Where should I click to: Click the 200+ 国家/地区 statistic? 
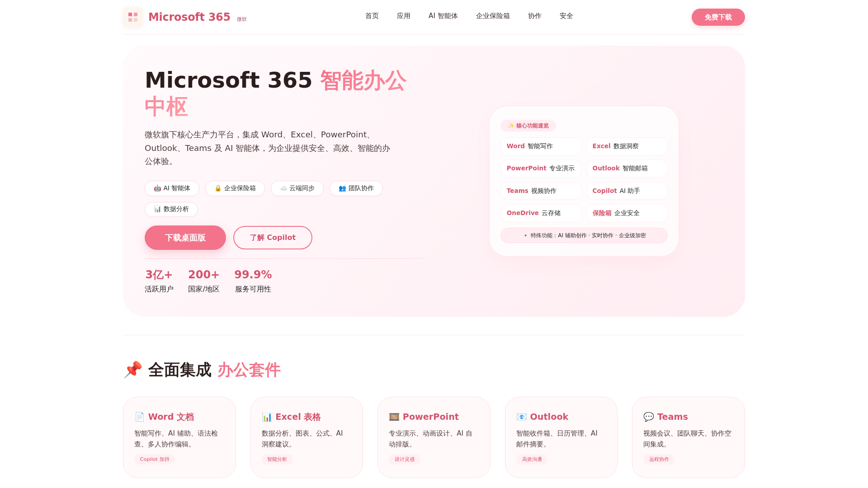pos(204,281)
